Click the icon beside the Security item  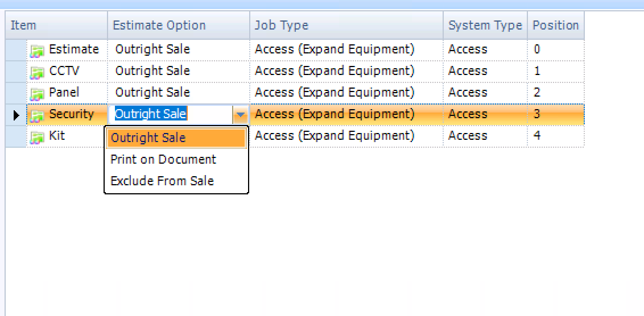tap(37, 116)
